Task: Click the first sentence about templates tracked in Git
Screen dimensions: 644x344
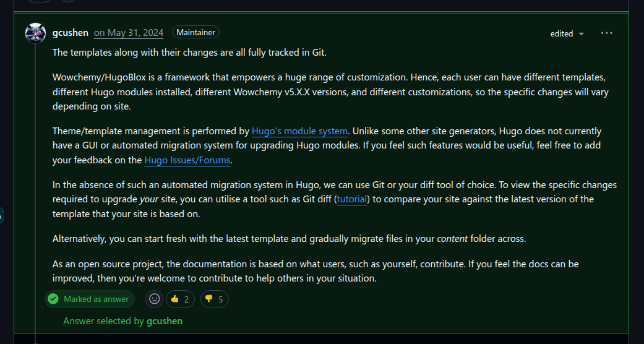Action: (x=189, y=53)
